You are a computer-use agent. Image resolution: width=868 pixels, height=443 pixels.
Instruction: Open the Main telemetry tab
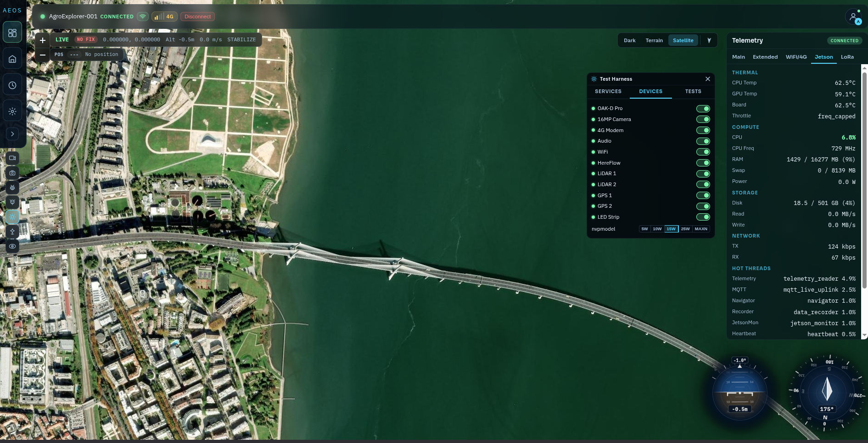[x=738, y=57]
